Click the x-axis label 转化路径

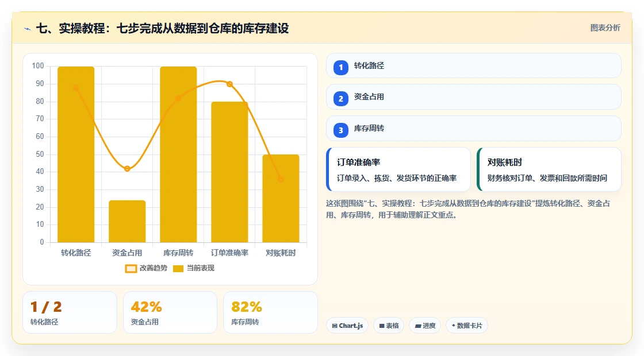click(x=76, y=253)
